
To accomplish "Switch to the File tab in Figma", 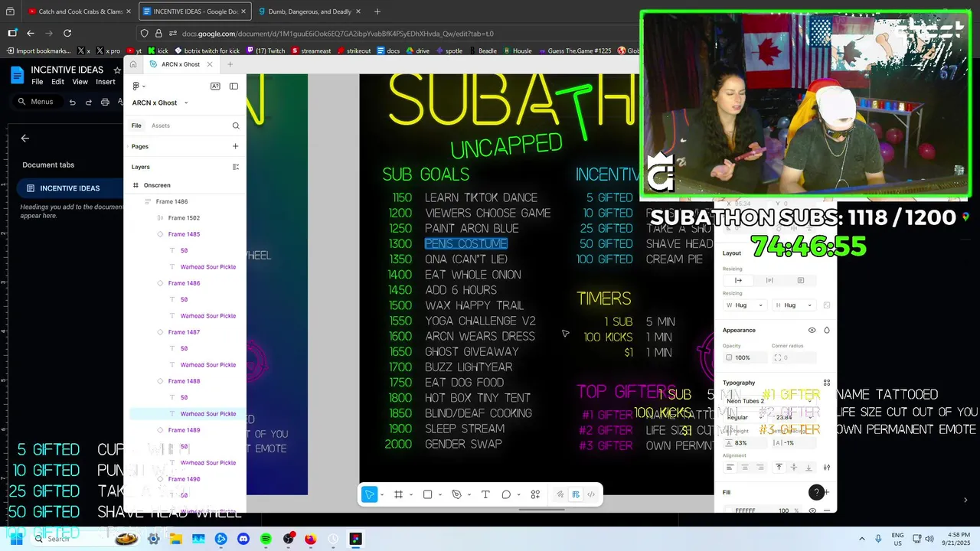I will click(136, 126).
